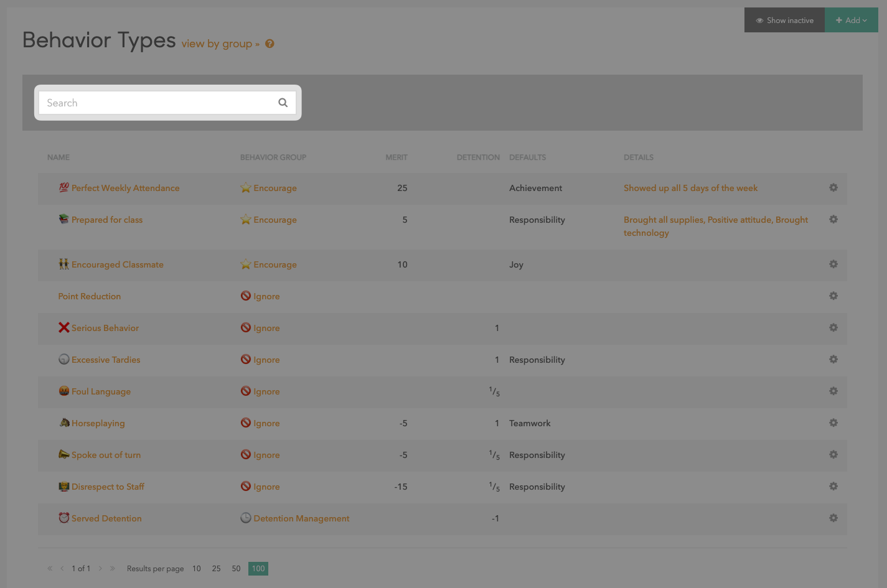
Task: Open the help question mark icon
Action: (270, 44)
